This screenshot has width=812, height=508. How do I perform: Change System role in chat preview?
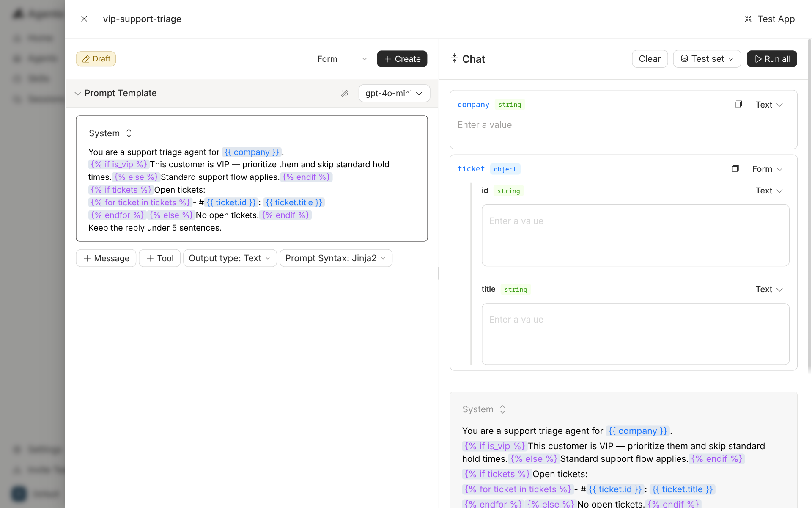click(484, 409)
